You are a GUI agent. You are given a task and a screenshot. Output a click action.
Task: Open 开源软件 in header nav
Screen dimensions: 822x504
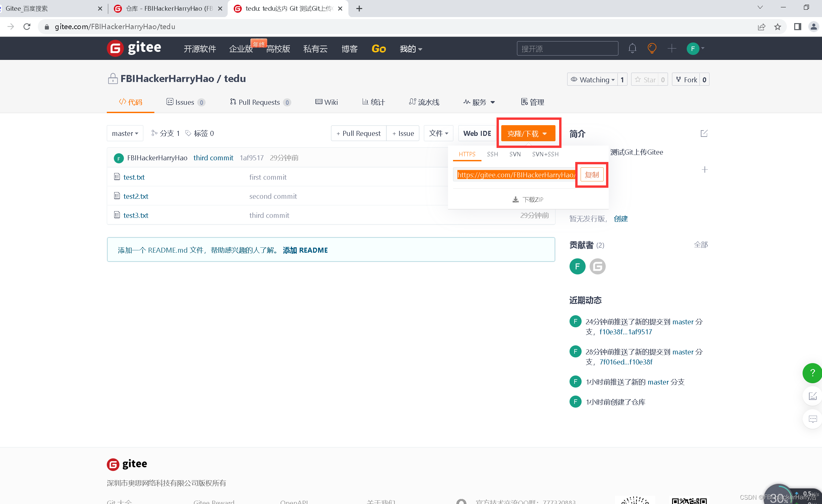200,49
